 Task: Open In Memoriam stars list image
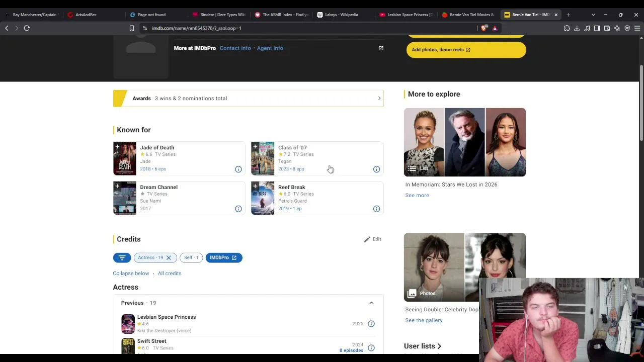pyautogui.click(x=465, y=142)
